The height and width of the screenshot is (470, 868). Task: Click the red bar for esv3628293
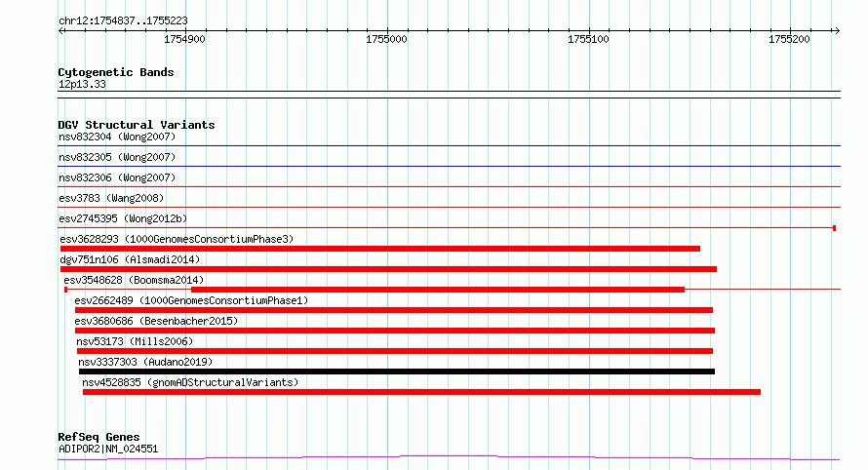380,249
